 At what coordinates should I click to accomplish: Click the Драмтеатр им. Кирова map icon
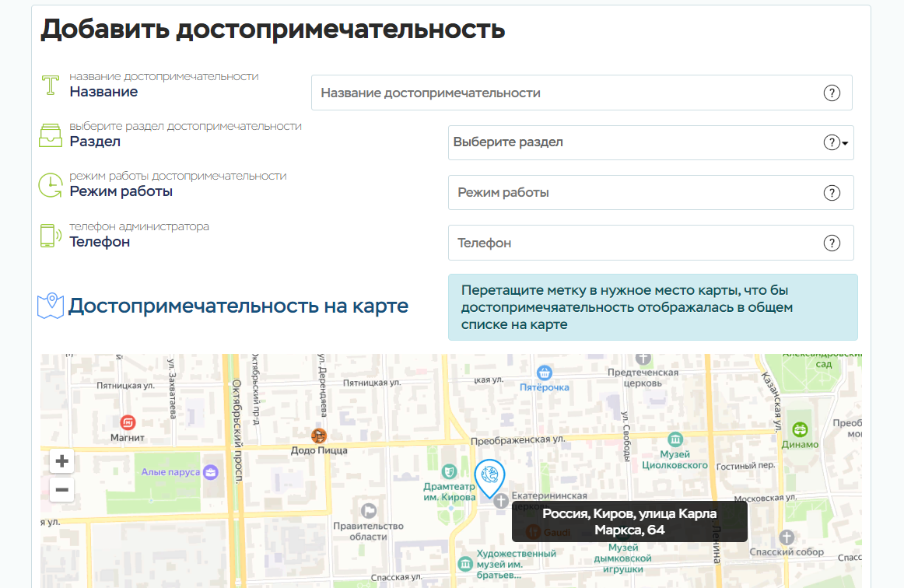449,471
